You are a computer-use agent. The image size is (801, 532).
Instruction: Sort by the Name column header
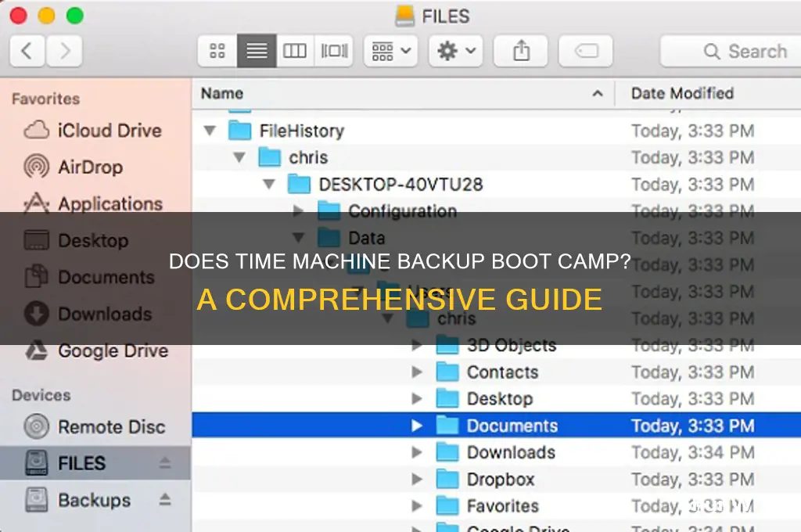coord(404,94)
